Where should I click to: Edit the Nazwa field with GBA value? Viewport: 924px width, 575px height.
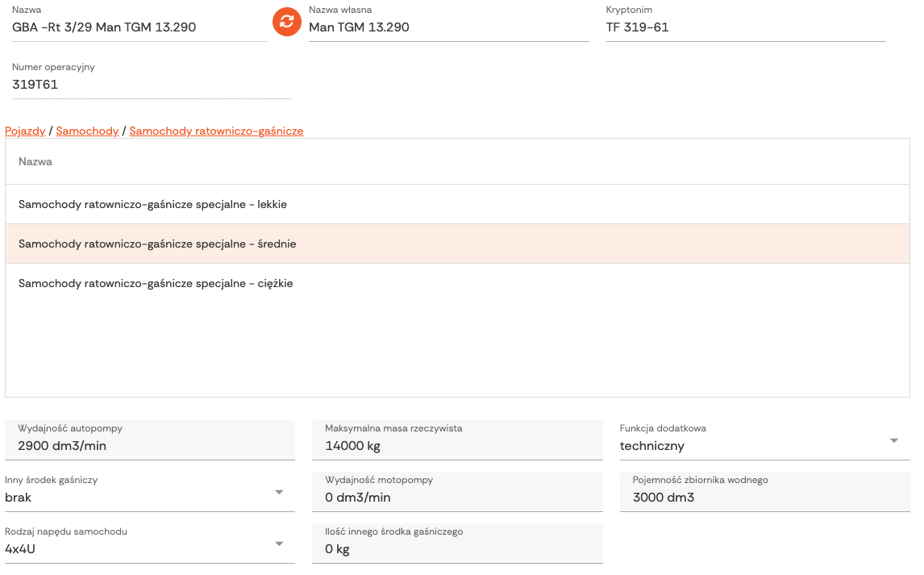click(139, 27)
